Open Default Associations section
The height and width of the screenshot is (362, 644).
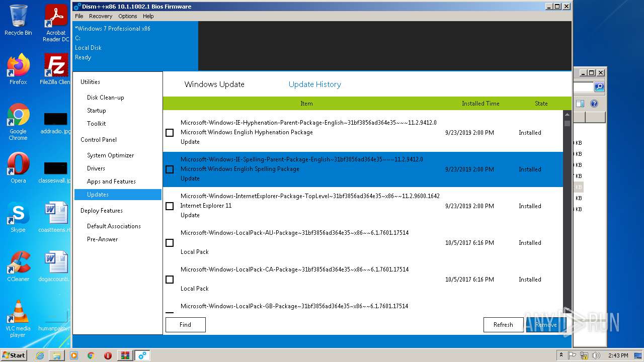[x=114, y=226]
